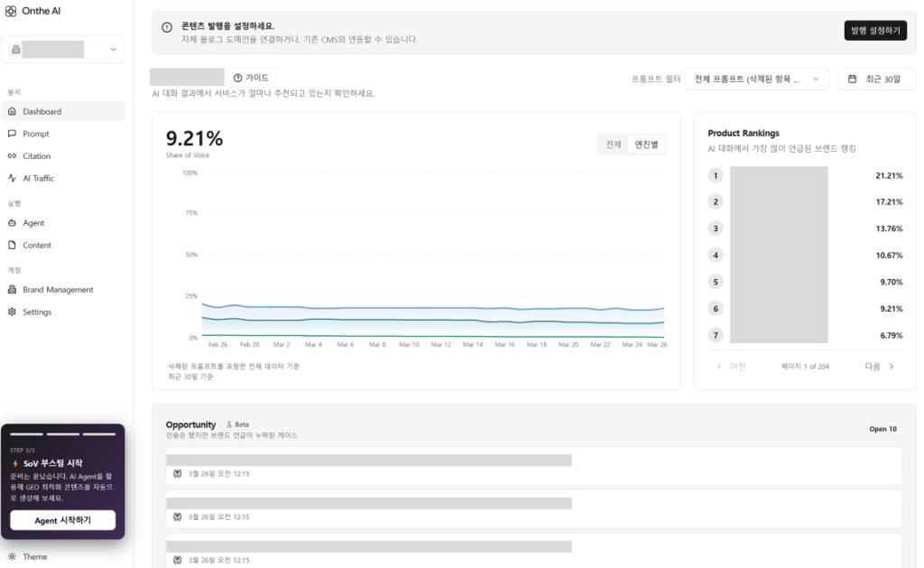The image size is (924, 568).
Task: Go to next rankings page with 다음
Action: point(879,367)
